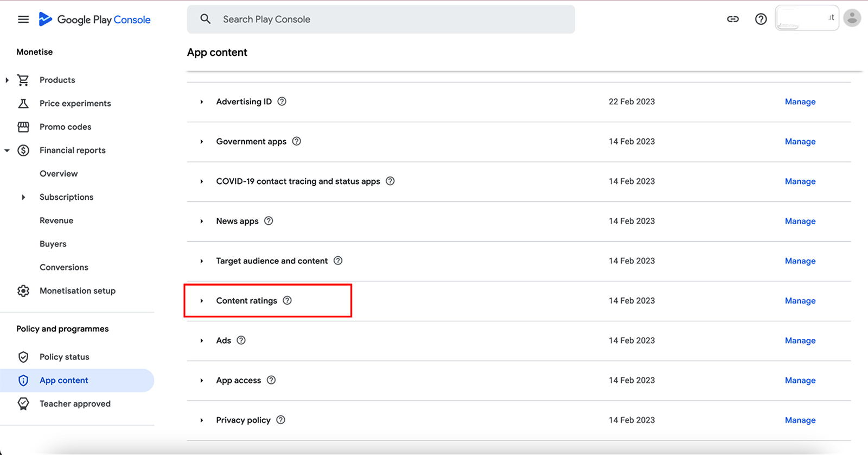Viewport: 868px width, 455px height.
Task: Click Manage link for Content ratings
Action: pyautogui.click(x=800, y=301)
